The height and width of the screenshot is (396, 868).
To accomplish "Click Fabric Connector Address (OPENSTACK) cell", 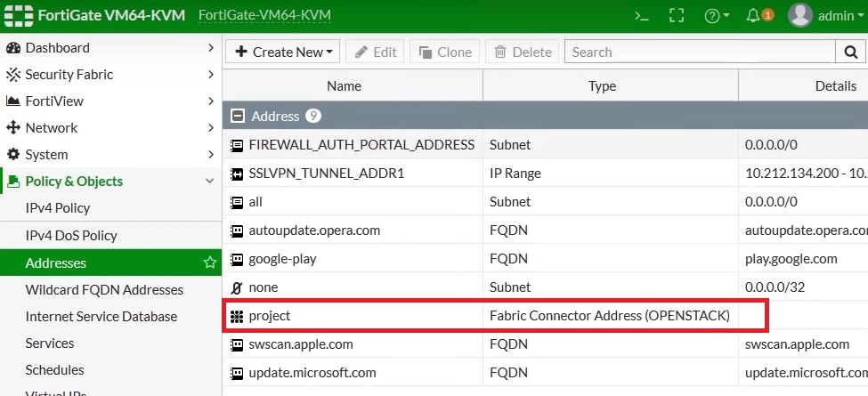I will pos(610,316).
